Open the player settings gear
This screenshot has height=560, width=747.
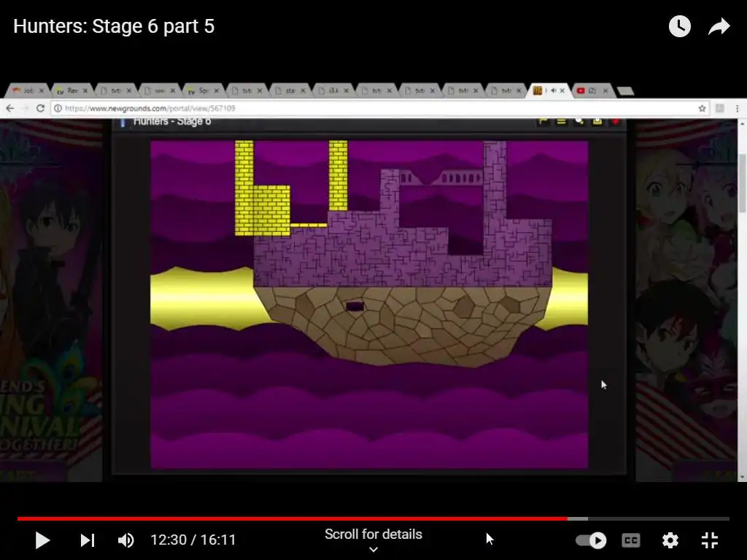pyautogui.click(x=670, y=540)
